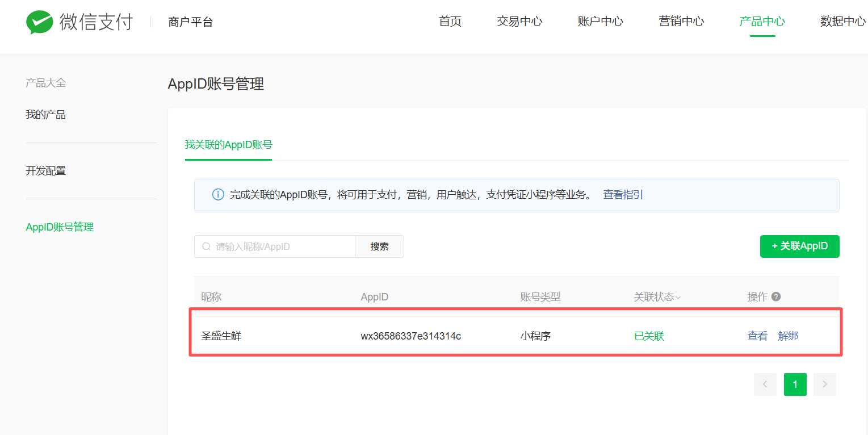Open the 首页 menu
Screen dimensions: 868x435
pyautogui.click(x=450, y=22)
